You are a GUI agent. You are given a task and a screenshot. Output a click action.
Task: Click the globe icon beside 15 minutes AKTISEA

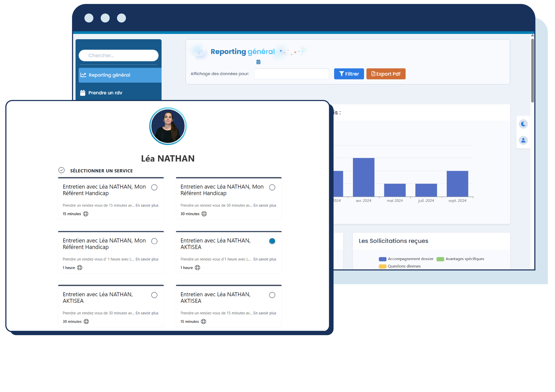tap(203, 322)
